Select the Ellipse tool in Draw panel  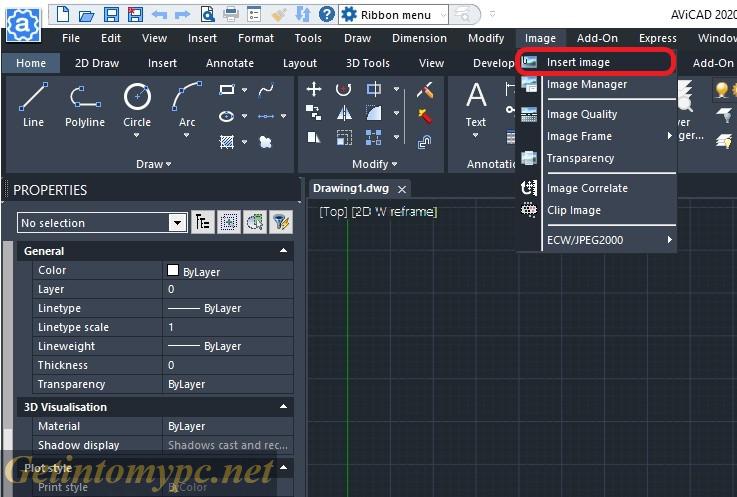click(x=227, y=116)
